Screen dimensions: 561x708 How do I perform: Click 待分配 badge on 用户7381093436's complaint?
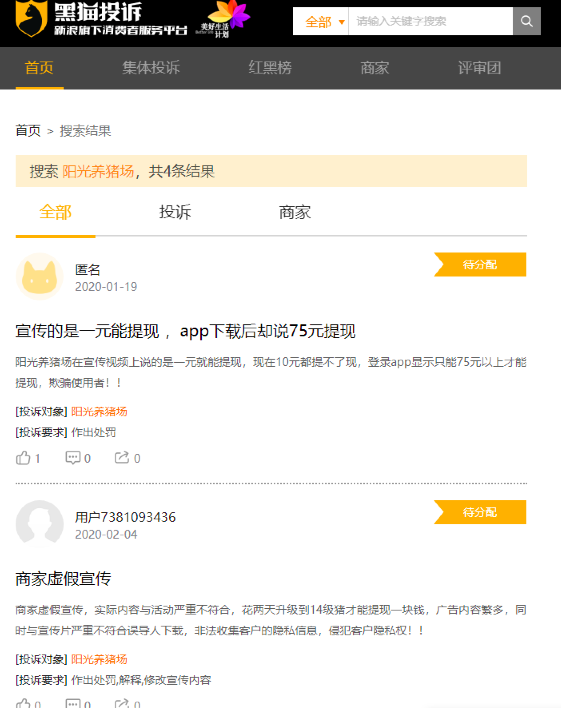[x=480, y=512]
